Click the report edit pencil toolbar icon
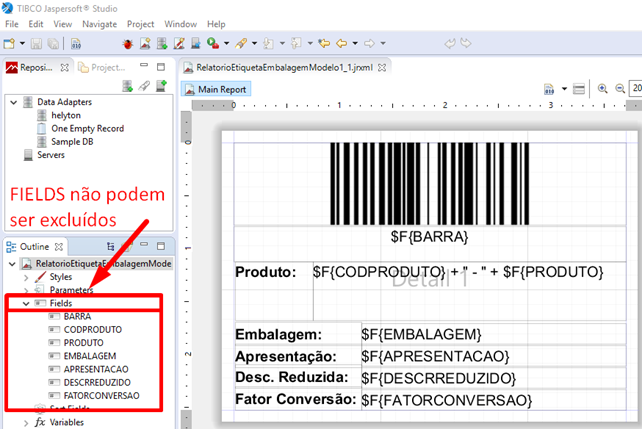 (x=179, y=43)
